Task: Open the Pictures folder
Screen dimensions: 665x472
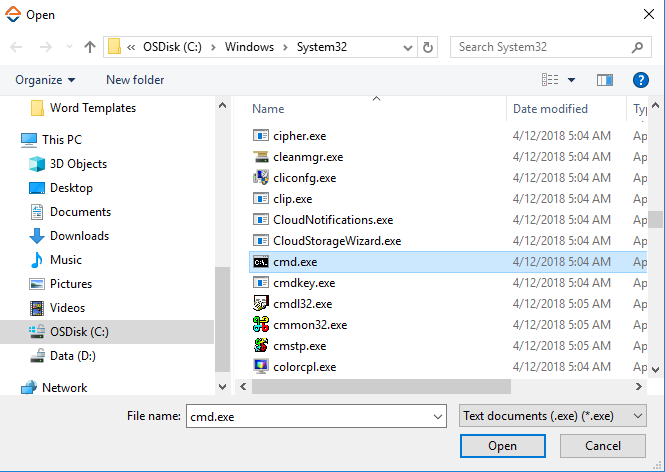Action: click(x=60, y=284)
